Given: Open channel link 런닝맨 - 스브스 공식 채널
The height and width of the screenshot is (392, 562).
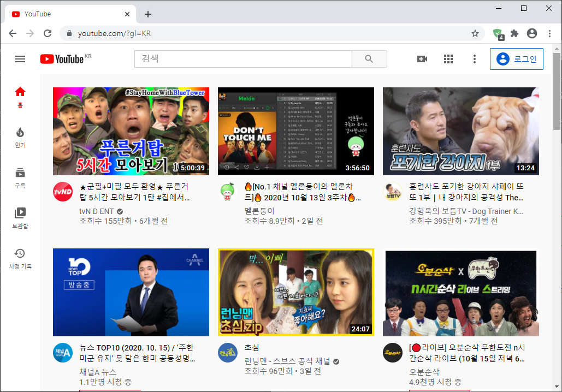Looking at the screenshot, I should pos(287,361).
